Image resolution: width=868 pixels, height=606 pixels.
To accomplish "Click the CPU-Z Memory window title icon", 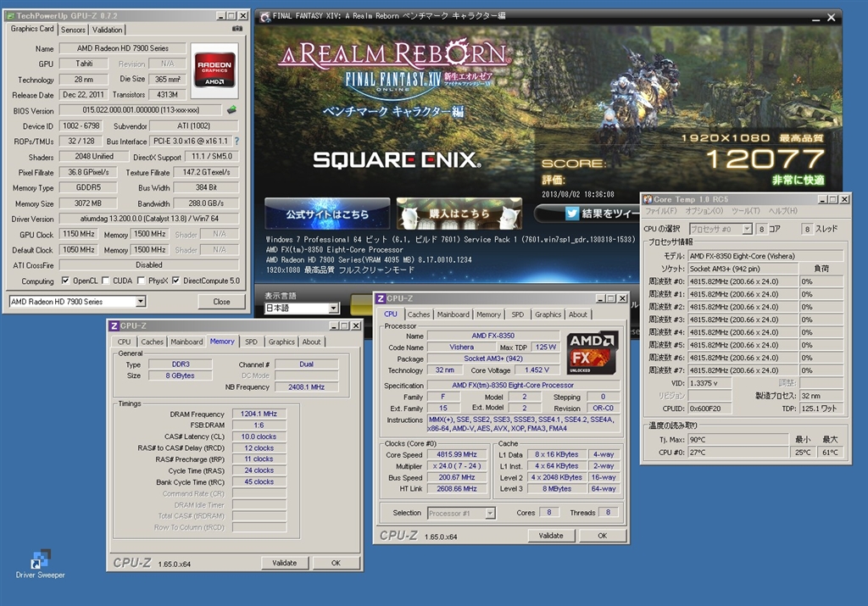I will click(114, 326).
